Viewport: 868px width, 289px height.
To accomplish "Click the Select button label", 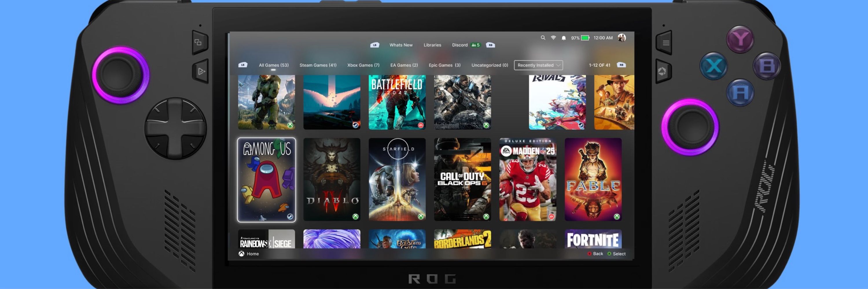I will point(619,254).
